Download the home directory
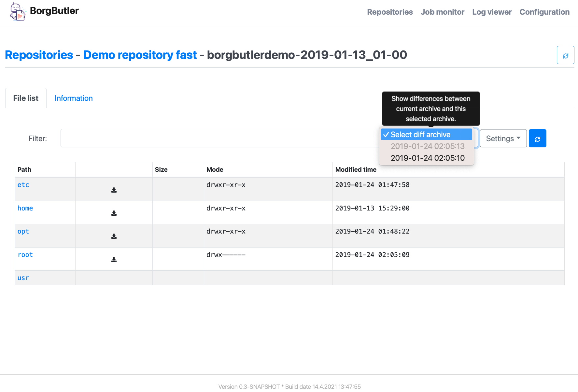The image size is (578, 392). [114, 213]
